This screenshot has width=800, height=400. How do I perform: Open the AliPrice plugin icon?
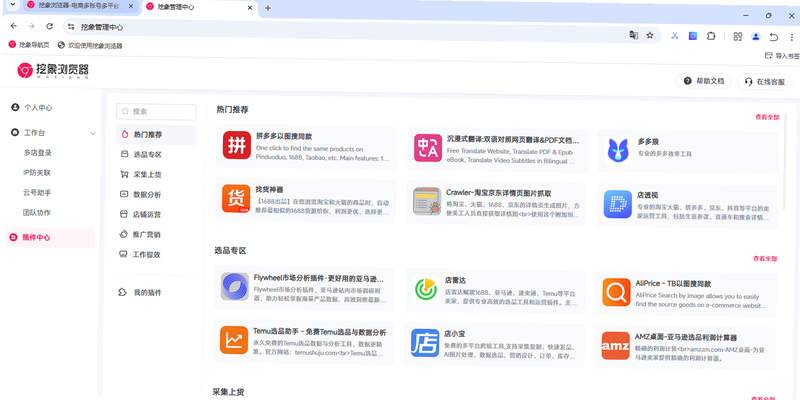tap(616, 292)
